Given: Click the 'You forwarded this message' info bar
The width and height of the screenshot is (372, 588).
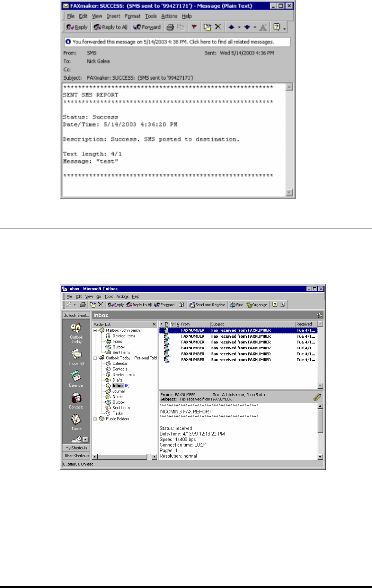Looking at the screenshot, I should 177,42.
